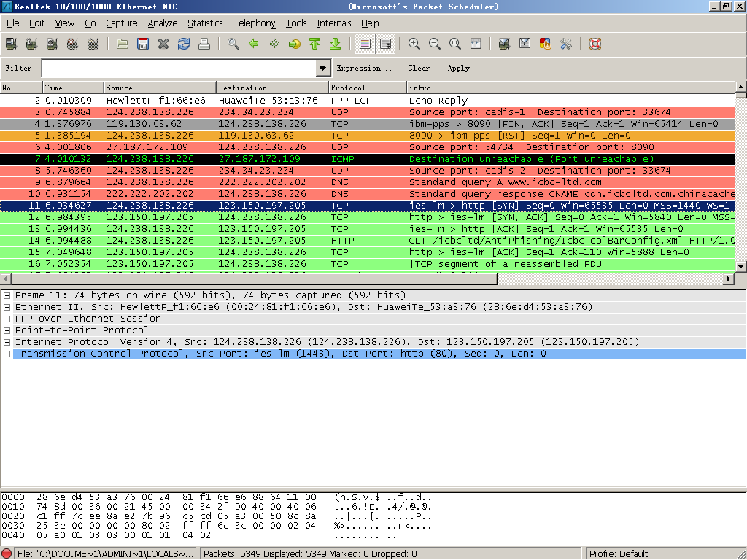Open capture options toolbar icon
Screen dimensions: 747x560
pyautogui.click(x=31, y=44)
